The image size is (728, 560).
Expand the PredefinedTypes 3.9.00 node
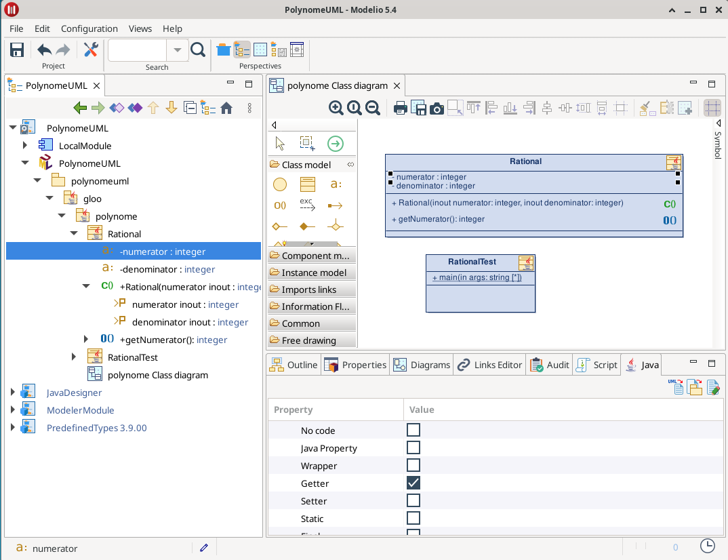(x=12, y=428)
